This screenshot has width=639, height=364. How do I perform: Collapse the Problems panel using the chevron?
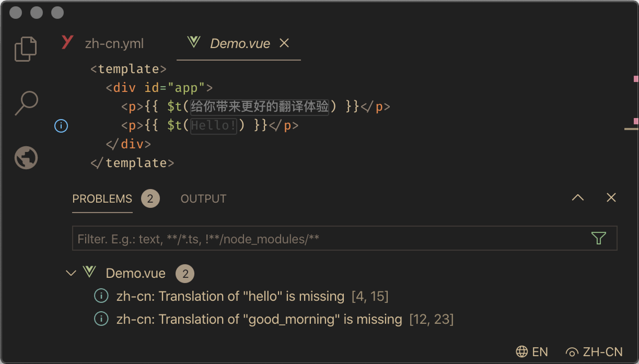pyautogui.click(x=577, y=197)
